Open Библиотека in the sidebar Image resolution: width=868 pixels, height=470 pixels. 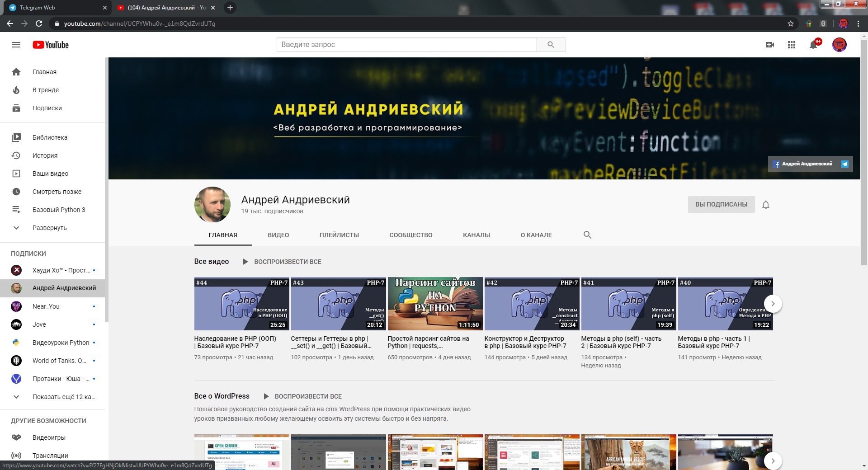point(52,137)
